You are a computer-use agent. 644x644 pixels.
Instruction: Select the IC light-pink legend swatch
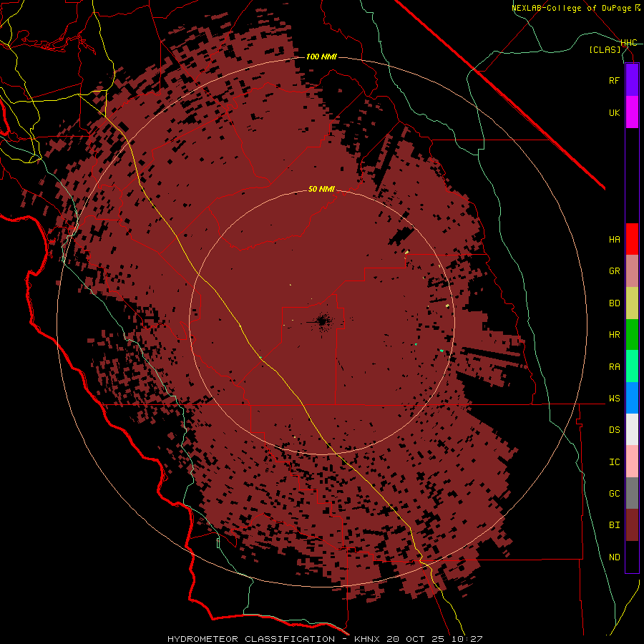point(632,462)
